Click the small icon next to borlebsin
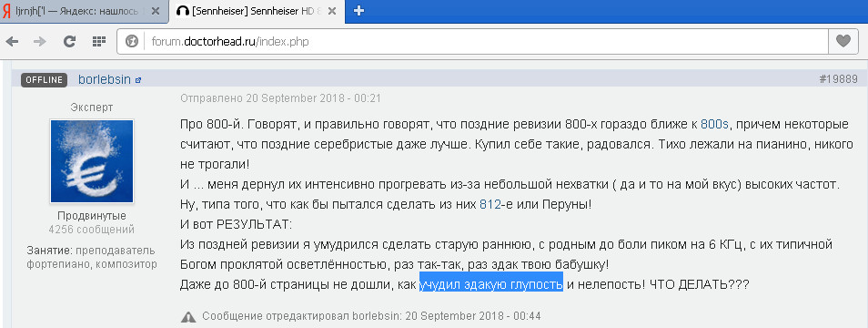This screenshot has height=328, width=868. coord(138,80)
